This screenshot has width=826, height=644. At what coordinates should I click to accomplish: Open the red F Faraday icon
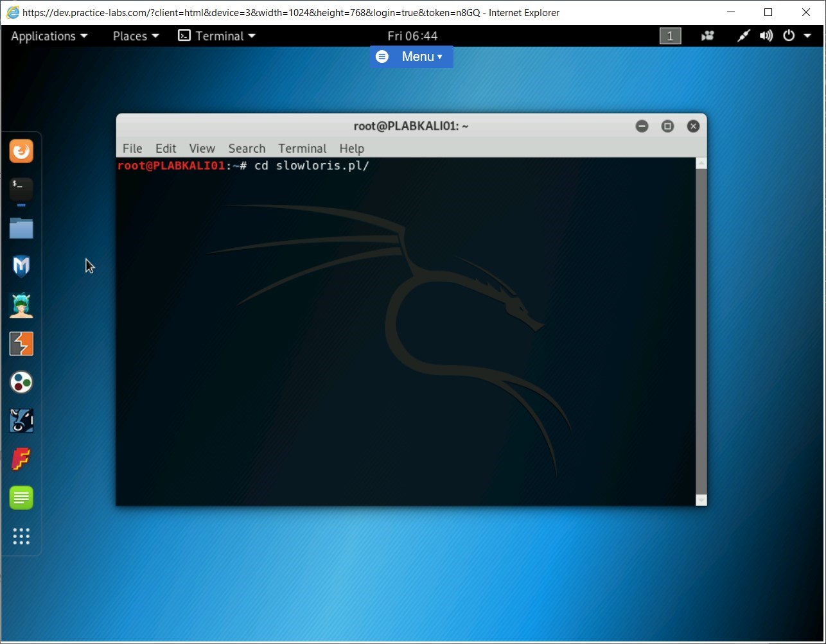coord(21,459)
